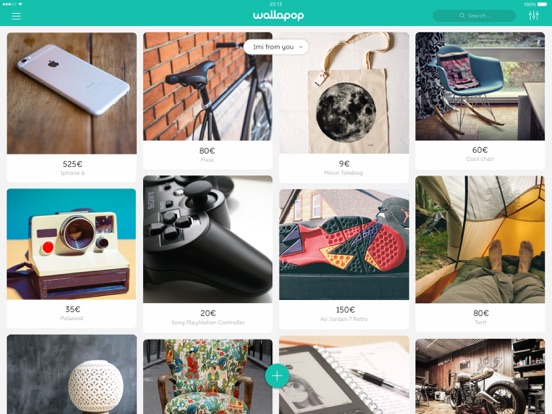Open the Tent listing photo

tap(480, 239)
